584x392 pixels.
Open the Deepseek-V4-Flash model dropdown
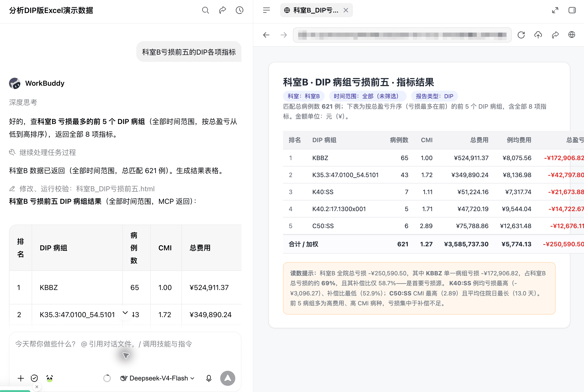[157, 378]
